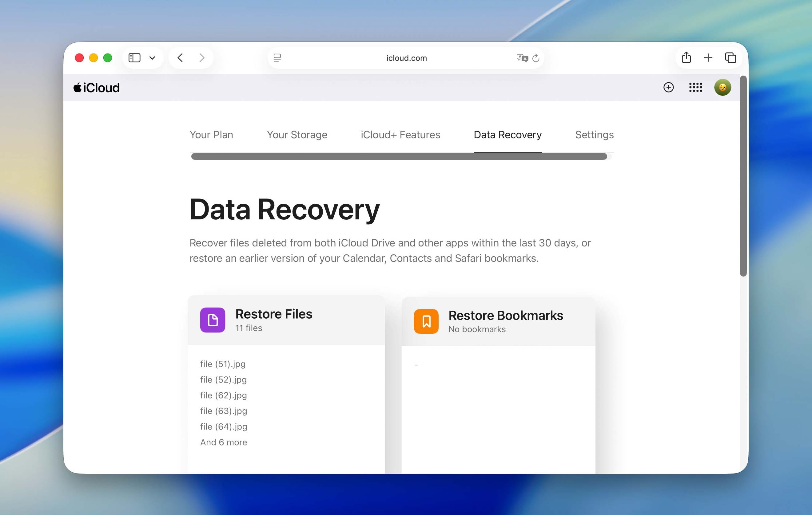Viewport: 812px width, 515px height.
Task: Click the 11 files count label
Action: pos(249,328)
